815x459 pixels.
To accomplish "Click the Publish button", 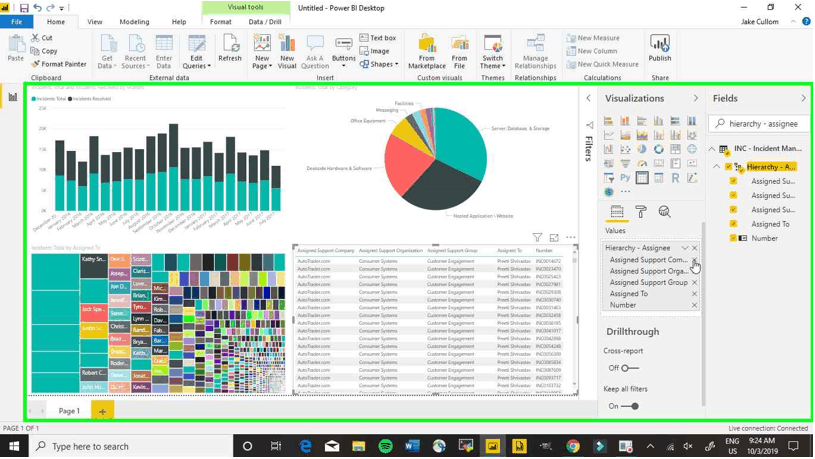I will pyautogui.click(x=660, y=48).
